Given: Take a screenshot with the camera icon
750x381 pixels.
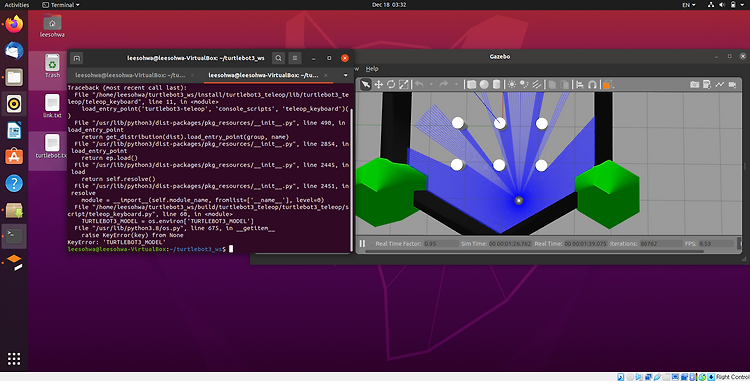Looking at the screenshot, I should (x=695, y=85).
